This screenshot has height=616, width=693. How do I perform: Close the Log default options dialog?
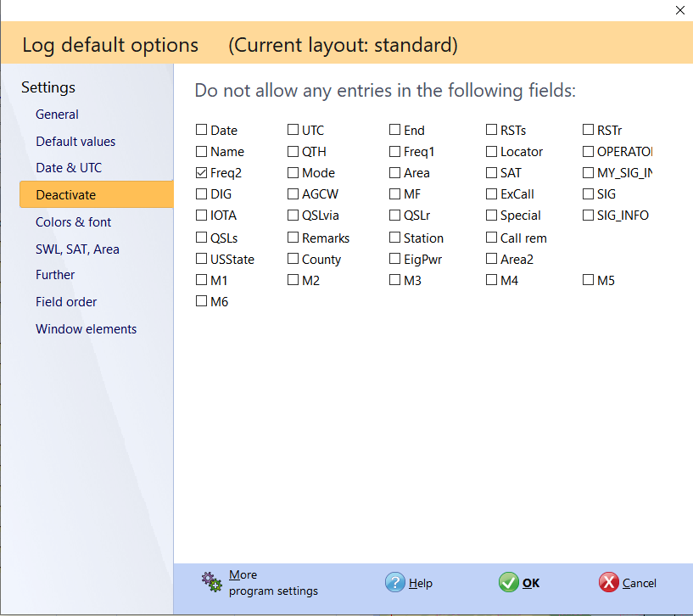(x=679, y=10)
